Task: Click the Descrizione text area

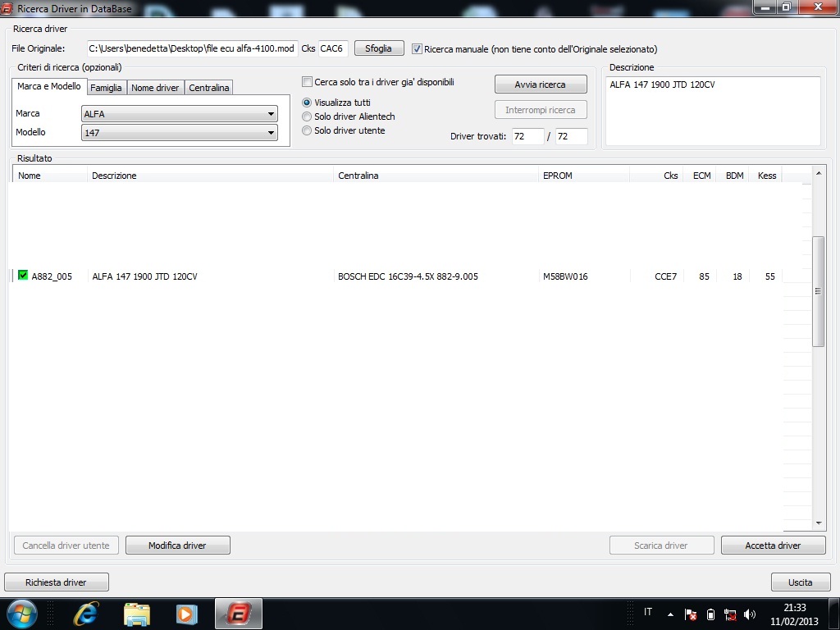Action: click(x=713, y=111)
